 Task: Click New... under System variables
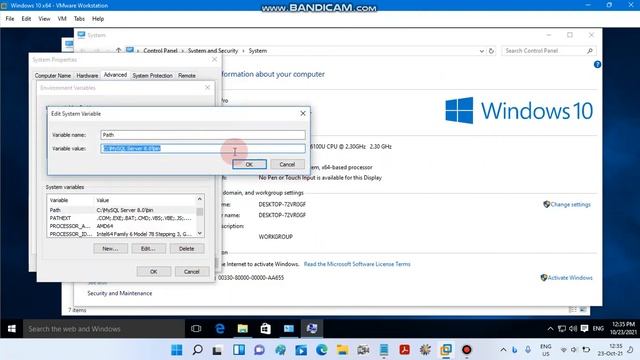coord(110,249)
